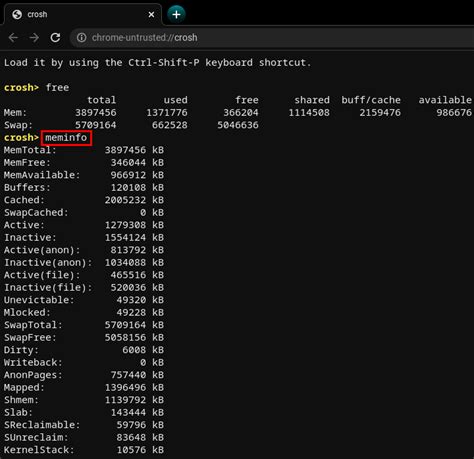
Task: Click the free command after crosh prompt
Action: [x=57, y=88]
